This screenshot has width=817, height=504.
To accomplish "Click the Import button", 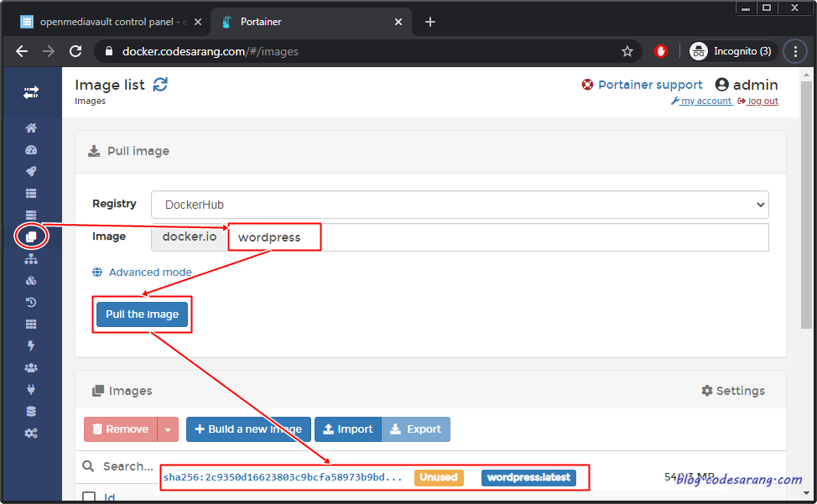I will (348, 429).
